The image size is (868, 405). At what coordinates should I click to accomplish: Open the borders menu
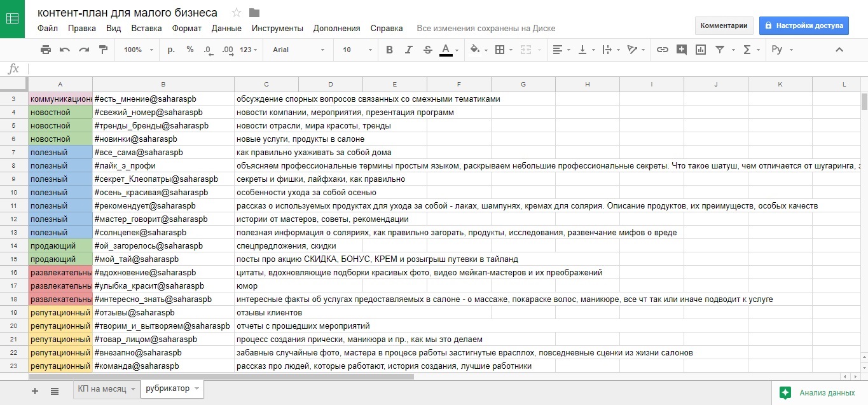(x=503, y=50)
